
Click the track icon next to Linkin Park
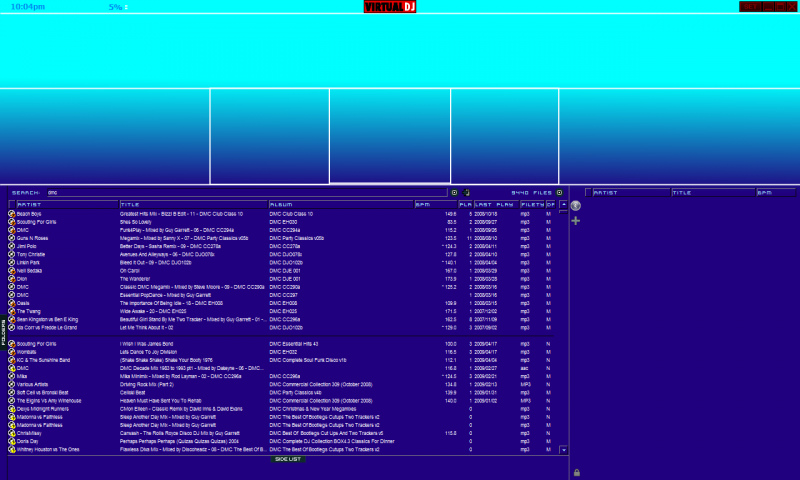(11, 263)
